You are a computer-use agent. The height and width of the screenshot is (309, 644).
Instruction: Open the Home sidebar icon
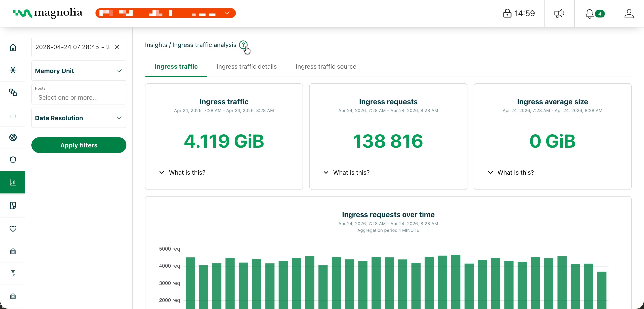[x=13, y=47]
